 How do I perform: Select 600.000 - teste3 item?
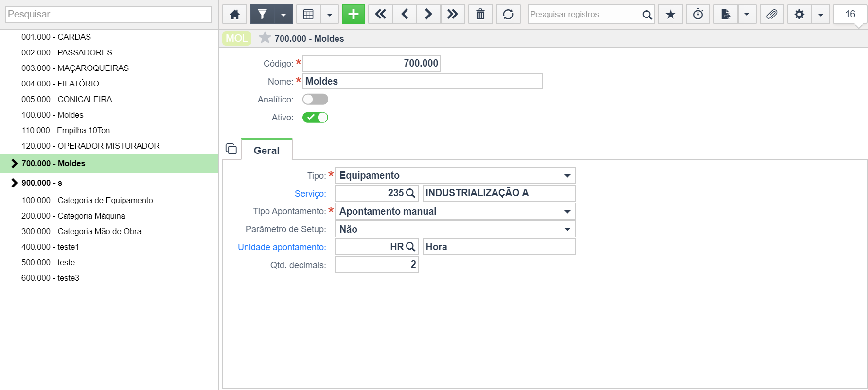pyautogui.click(x=50, y=278)
